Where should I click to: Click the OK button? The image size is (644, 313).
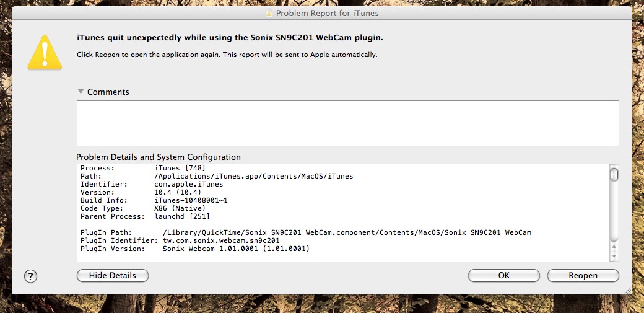click(x=504, y=276)
